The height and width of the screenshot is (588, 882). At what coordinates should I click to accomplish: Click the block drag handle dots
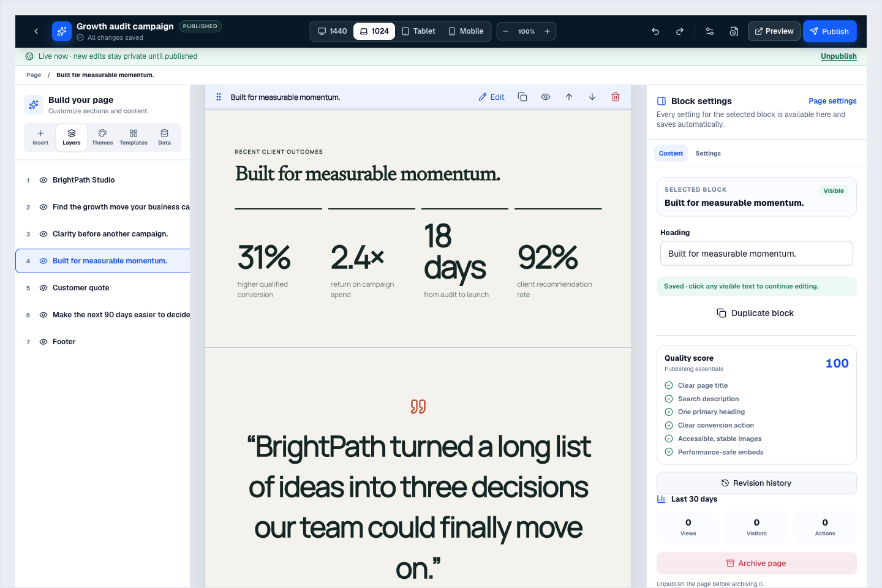[x=219, y=97]
